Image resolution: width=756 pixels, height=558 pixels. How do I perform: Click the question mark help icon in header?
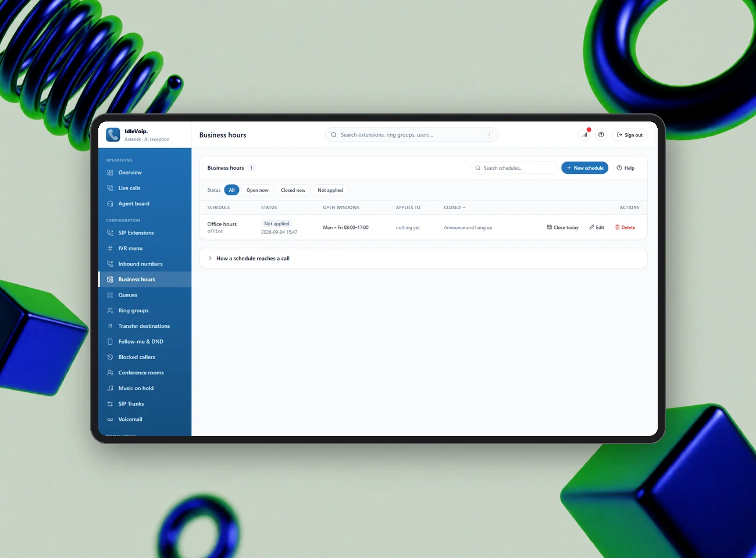[601, 135]
